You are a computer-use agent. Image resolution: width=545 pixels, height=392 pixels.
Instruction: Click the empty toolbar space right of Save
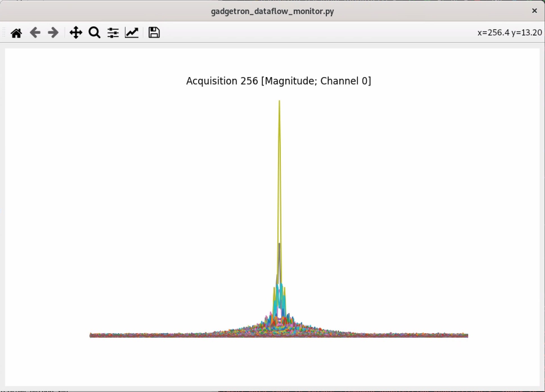point(309,33)
